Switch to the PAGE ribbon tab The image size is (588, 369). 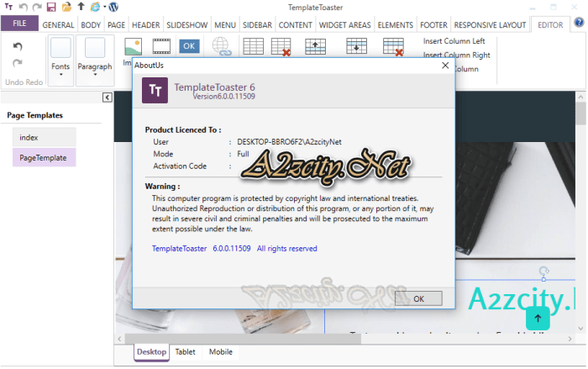pos(116,24)
